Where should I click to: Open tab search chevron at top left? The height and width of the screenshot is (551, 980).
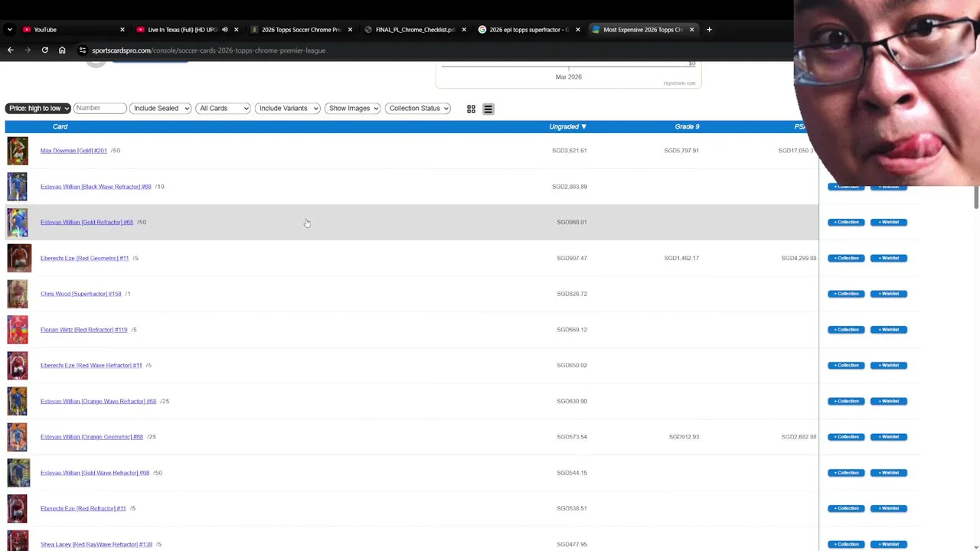coord(9,30)
